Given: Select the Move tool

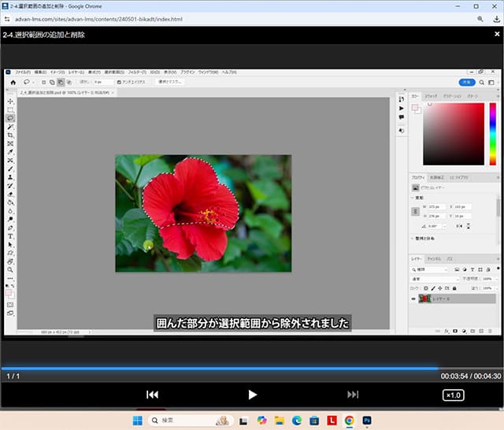Looking at the screenshot, I should pos(10,102).
